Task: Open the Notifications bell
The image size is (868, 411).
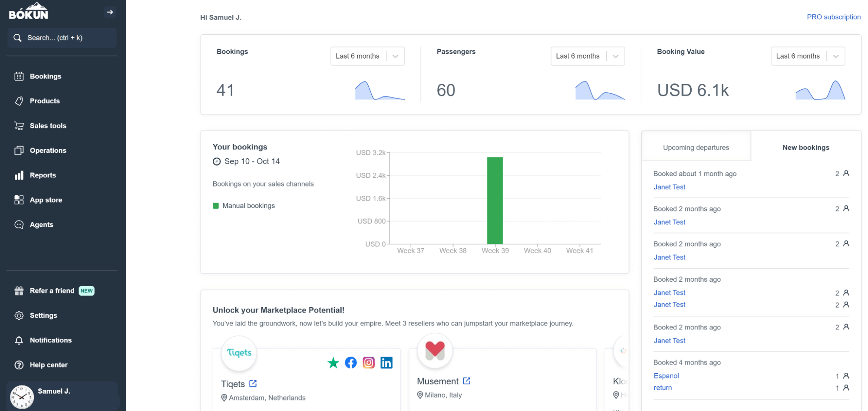Action: click(19, 340)
